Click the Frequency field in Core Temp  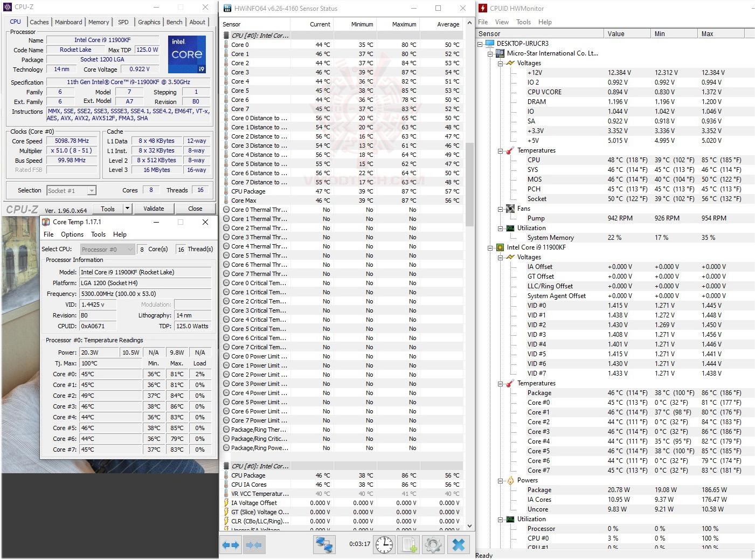pyautogui.click(x=146, y=294)
